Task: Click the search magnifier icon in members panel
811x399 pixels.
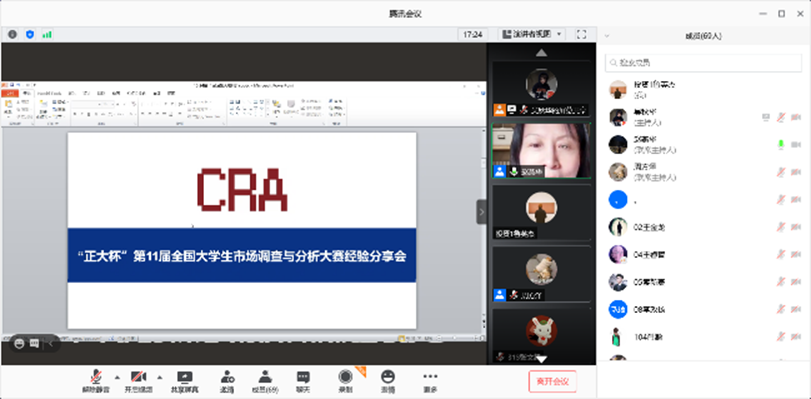Action: point(613,63)
